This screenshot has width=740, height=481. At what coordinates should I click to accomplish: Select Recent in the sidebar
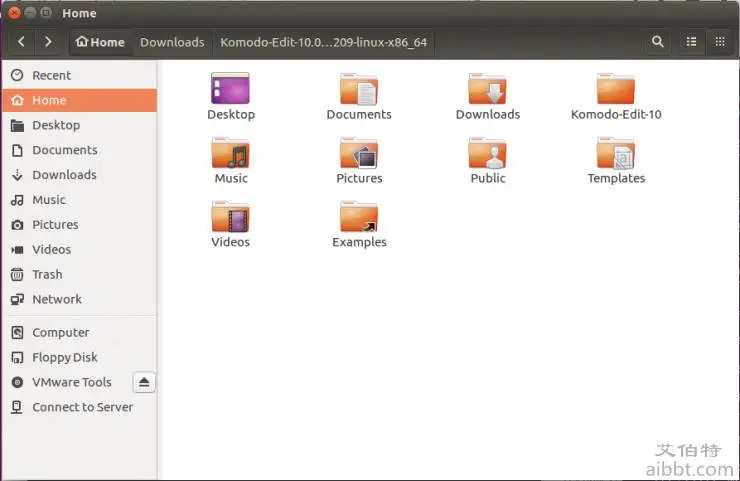pyautogui.click(x=80, y=76)
